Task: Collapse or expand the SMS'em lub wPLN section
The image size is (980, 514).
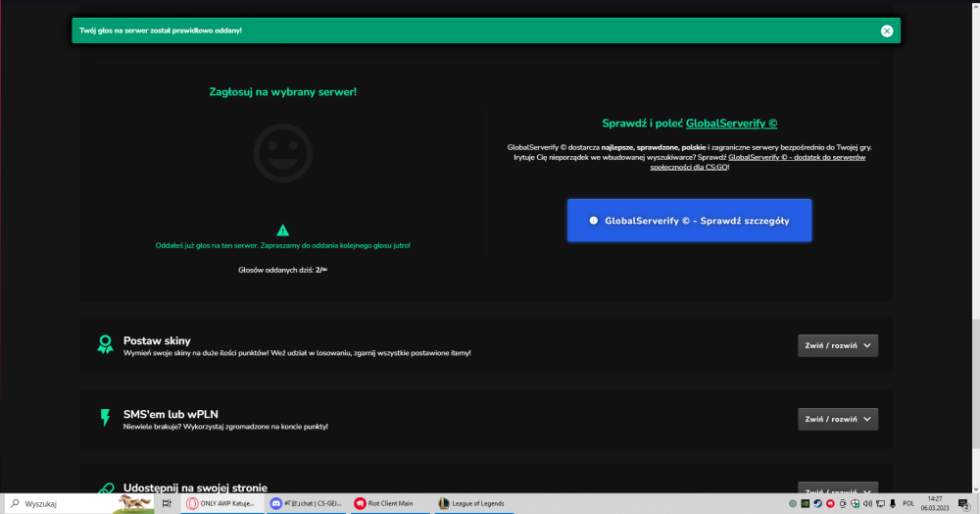Action: pyautogui.click(x=838, y=419)
